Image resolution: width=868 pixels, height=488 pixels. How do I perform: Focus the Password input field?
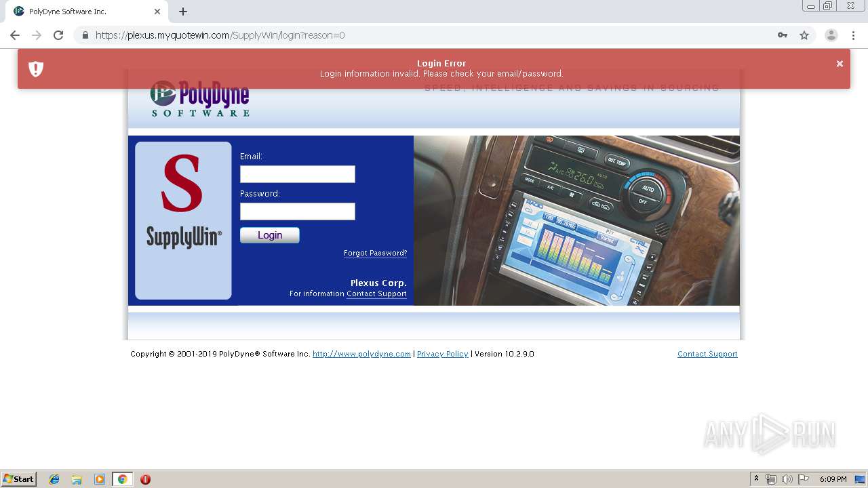[x=298, y=211]
